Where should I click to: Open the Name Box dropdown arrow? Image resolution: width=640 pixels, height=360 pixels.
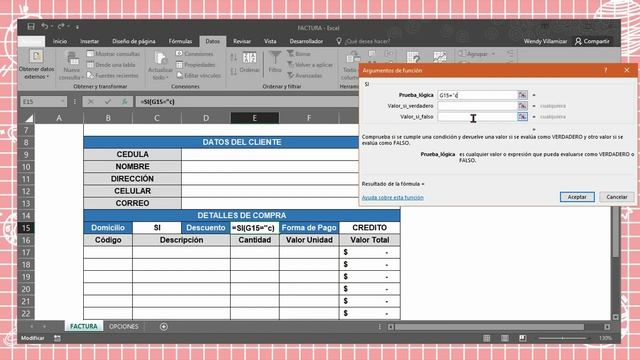[x=62, y=102]
